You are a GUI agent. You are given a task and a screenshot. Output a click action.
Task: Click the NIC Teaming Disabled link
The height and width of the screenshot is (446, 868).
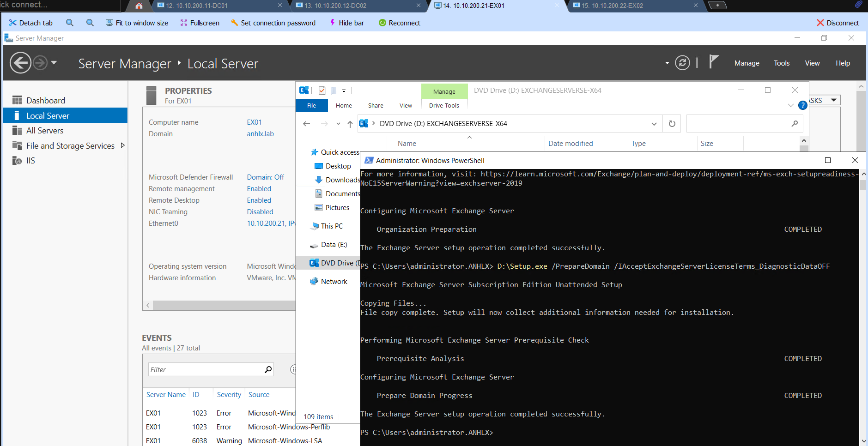260,212
